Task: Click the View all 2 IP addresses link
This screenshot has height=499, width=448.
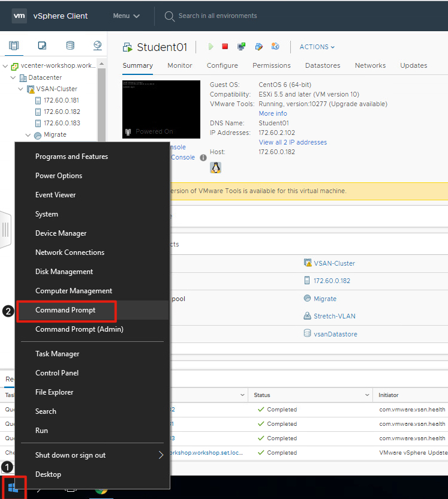Action: pos(293,142)
